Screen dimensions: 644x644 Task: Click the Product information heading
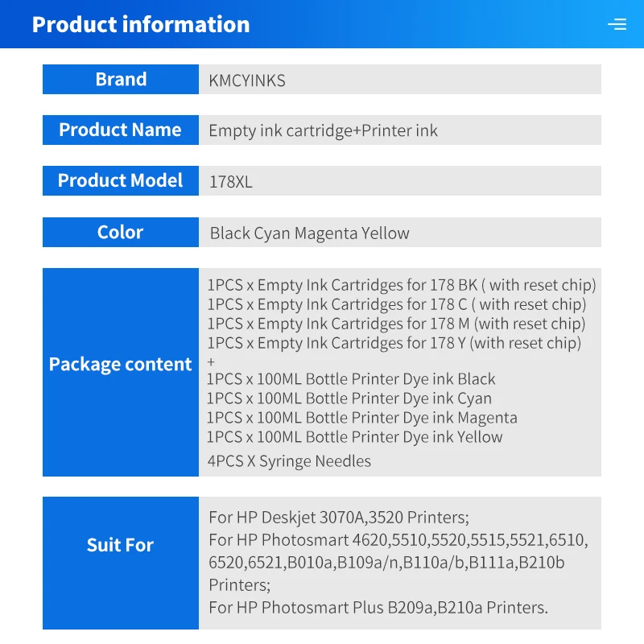(x=141, y=24)
